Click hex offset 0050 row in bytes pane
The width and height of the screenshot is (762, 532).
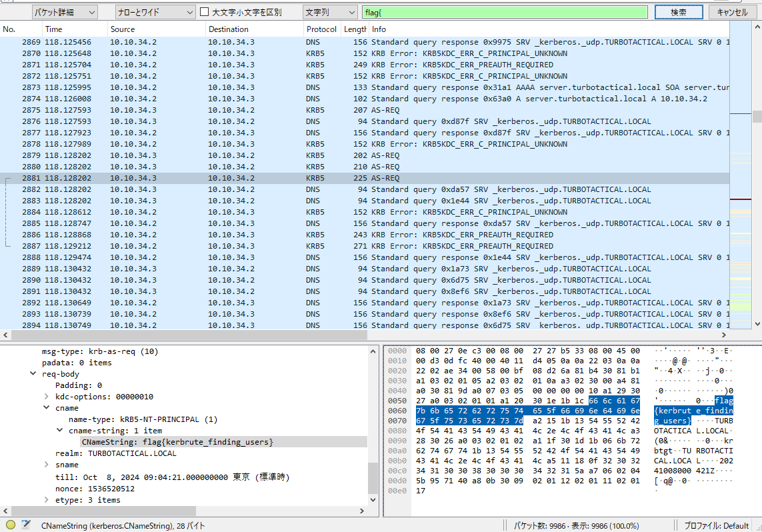[x=397, y=401]
